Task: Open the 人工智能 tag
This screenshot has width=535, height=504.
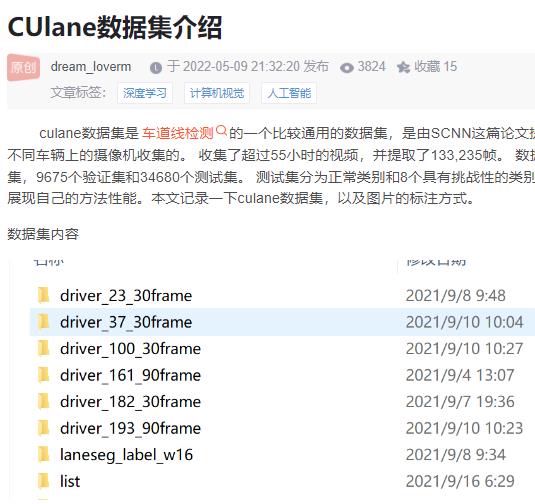Action: click(289, 93)
